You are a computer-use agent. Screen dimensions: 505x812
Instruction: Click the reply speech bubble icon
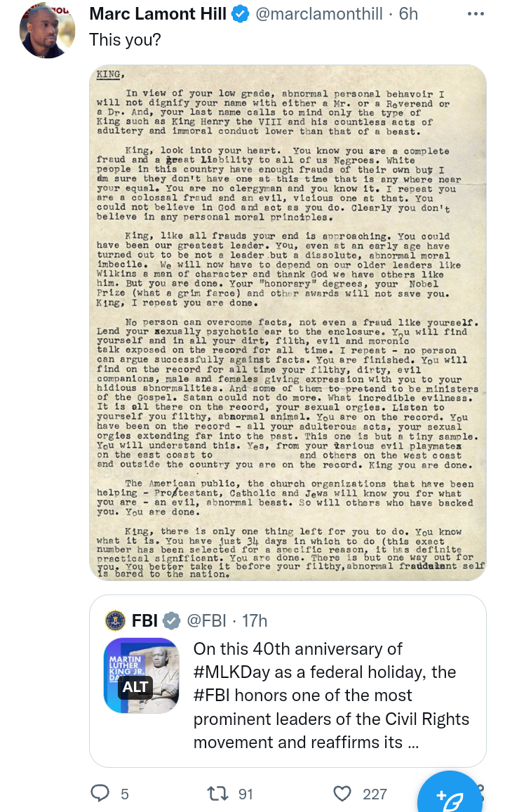pyautogui.click(x=101, y=794)
